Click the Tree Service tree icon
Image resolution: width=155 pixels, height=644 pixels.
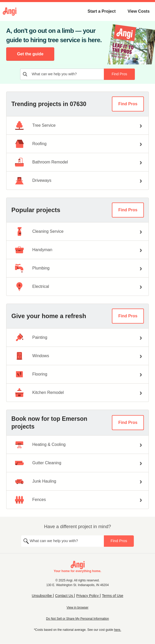tap(19, 125)
